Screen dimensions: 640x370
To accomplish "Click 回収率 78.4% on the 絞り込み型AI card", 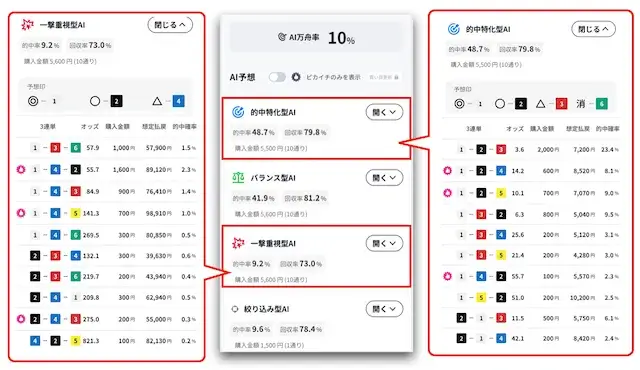I will (301, 329).
